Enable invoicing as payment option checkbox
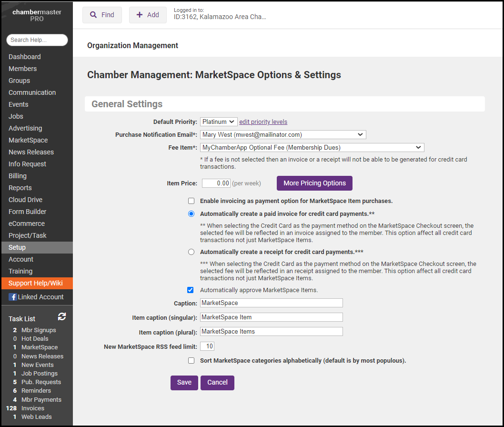504x427 pixels. 192,201
